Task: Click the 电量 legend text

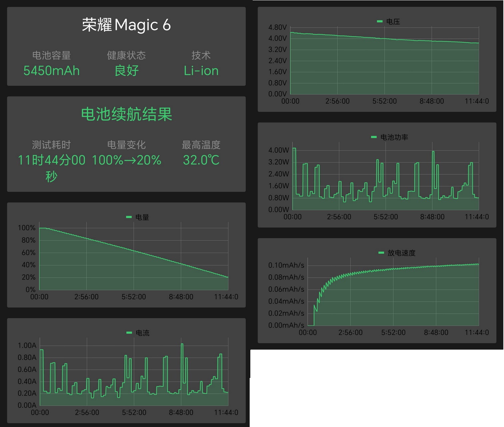Action: pos(142,217)
